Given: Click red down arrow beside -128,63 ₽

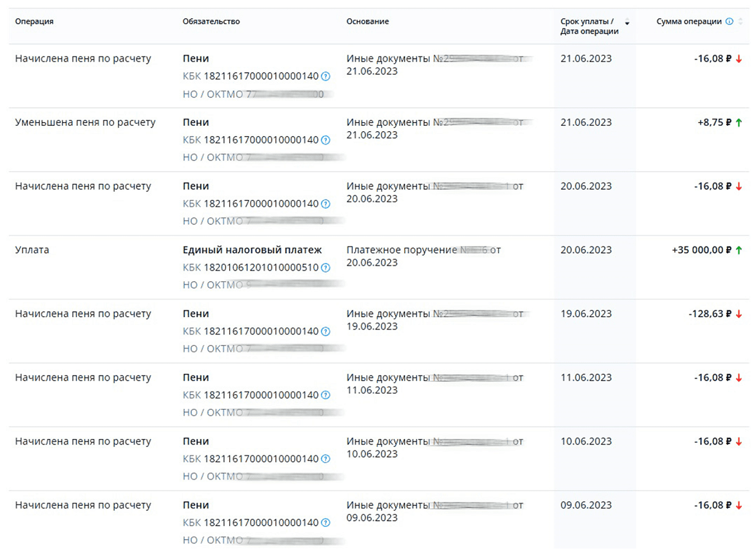Looking at the screenshot, I should pos(739,314).
